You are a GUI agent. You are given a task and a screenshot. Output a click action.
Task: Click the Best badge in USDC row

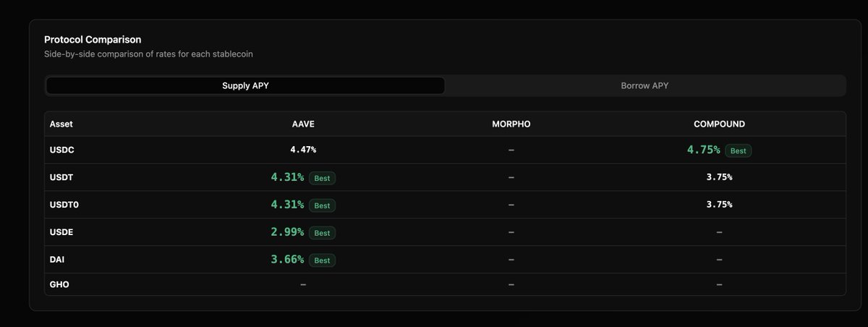738,150
